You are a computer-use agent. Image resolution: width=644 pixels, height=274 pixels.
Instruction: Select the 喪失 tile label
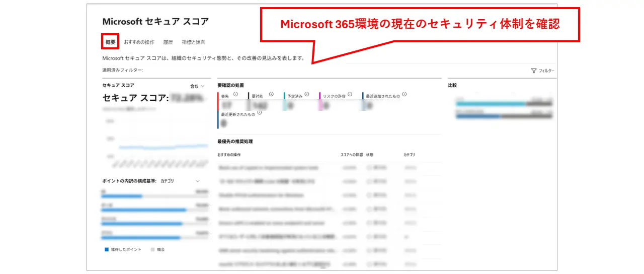(225, 96)
